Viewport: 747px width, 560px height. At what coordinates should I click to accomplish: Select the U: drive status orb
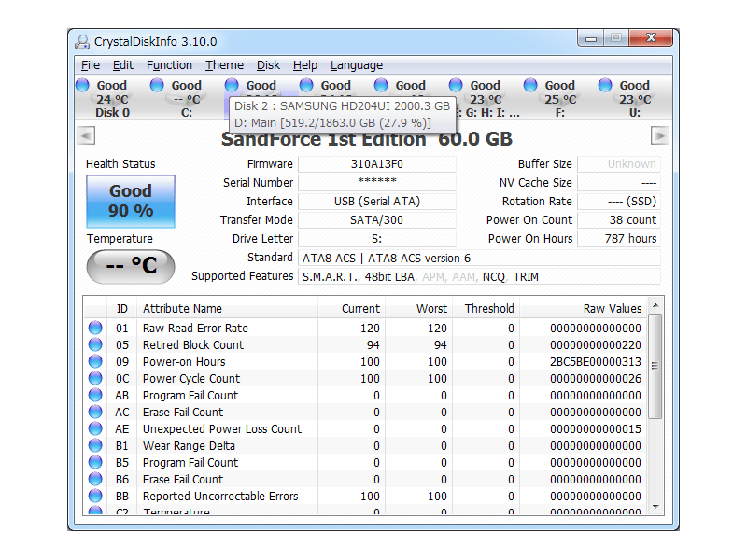tap(606, 85)
